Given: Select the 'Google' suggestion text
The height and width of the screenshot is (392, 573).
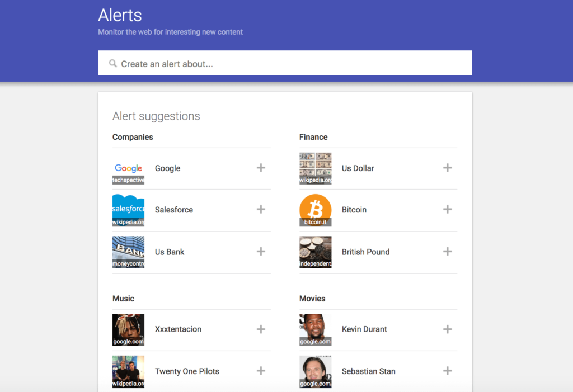Looking at the screenshot, I should (168, 168).
